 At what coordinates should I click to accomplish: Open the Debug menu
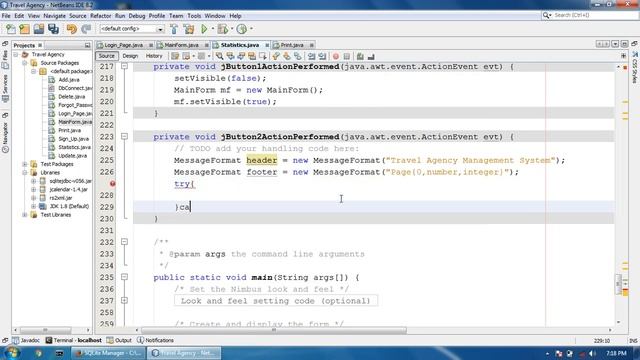point(137,16)
